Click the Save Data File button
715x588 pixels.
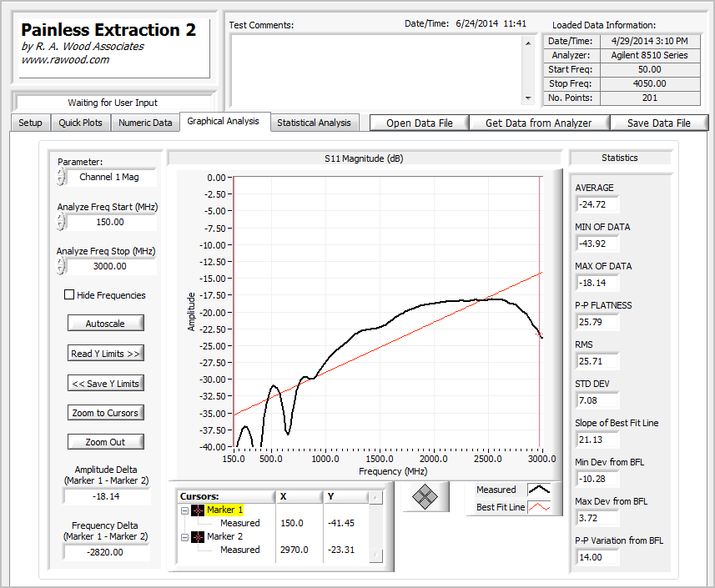pos(659,123)
